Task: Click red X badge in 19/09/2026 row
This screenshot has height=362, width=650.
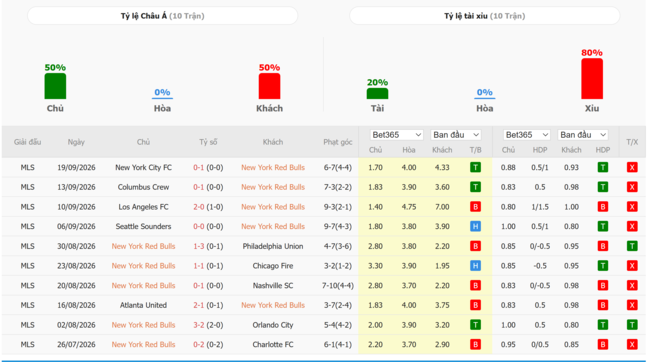Action: (632, 168)
